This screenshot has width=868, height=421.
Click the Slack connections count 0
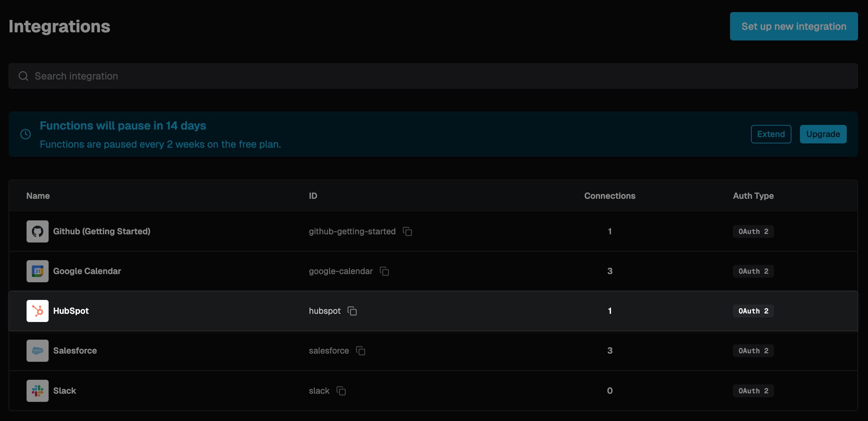(610, 391)
